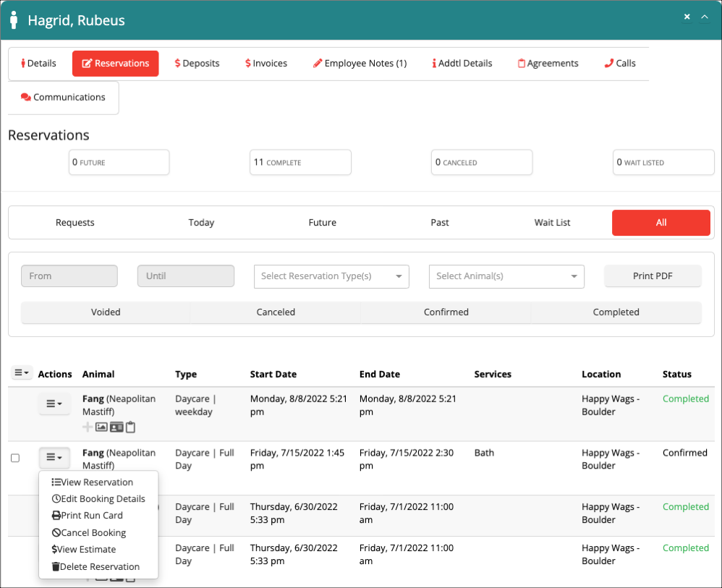Open the Deposits tab icon

tap(178, 63)
